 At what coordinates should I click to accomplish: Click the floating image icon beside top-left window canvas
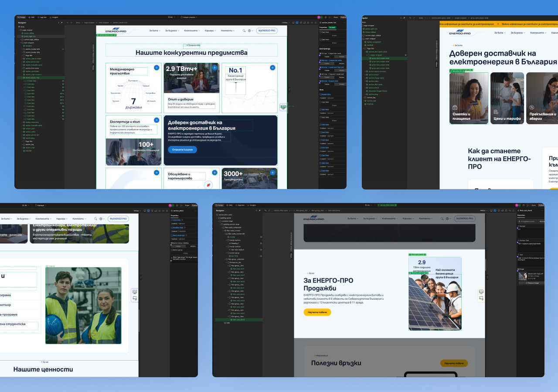pos(283,107)
